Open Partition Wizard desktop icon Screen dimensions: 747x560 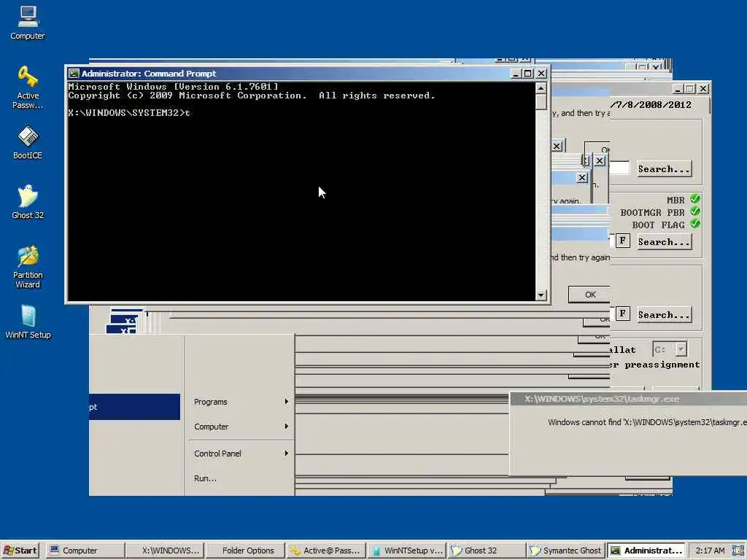tap(28, 267)
